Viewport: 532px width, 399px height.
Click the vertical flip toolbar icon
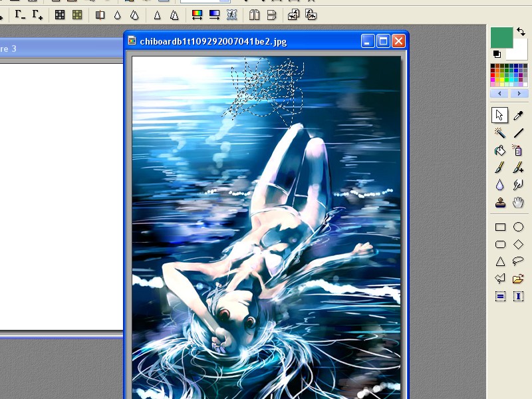coord(272,15)
